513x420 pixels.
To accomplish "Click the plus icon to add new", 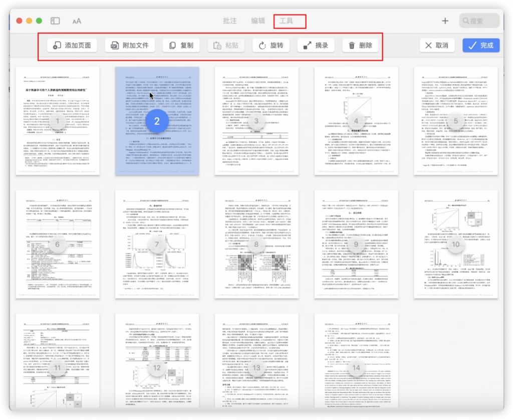I will pos(445,21).
